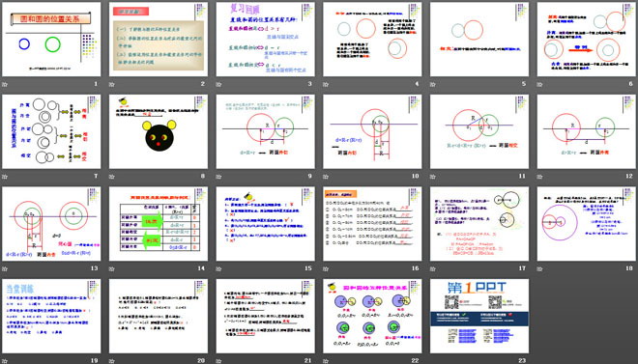Screen dimensions: 638x364
Task: Select slide 17 thumbnail
Action: pyautogui.click(x=479, y=224)
